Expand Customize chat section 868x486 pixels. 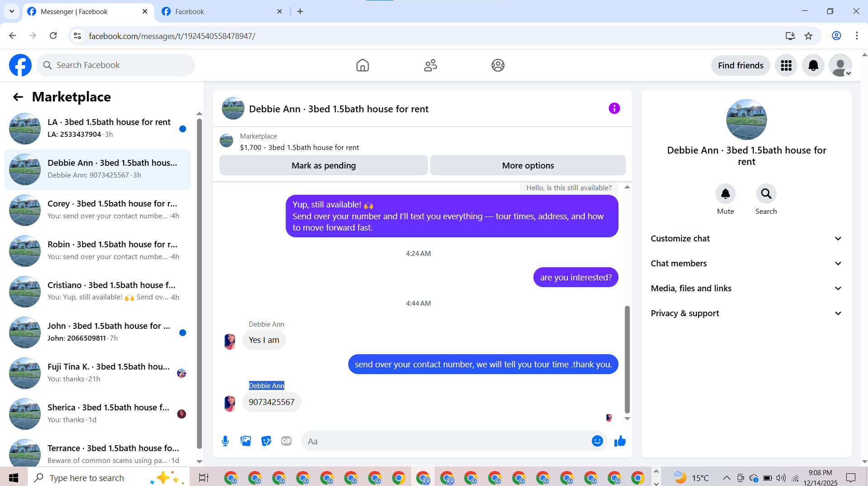pos(746,238)
